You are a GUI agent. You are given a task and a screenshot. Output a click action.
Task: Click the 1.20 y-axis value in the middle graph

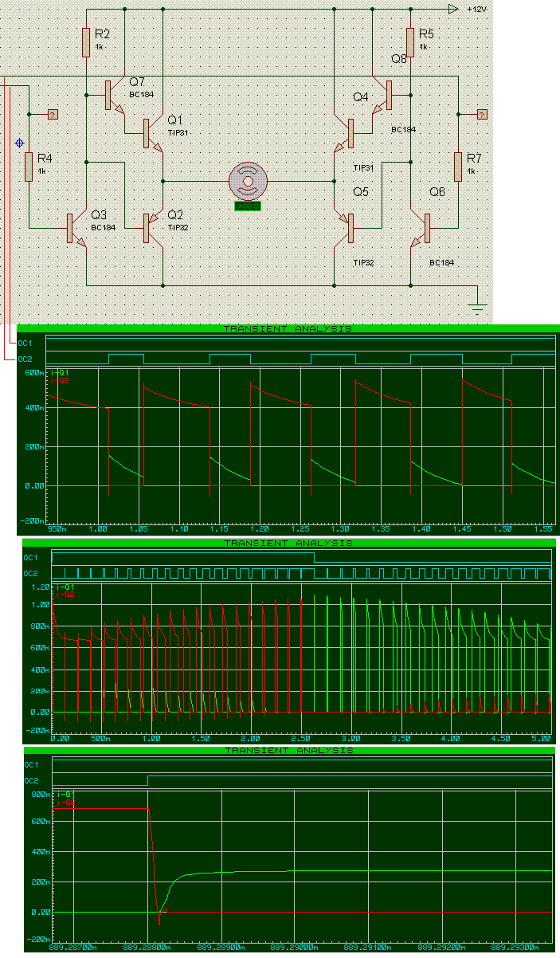click(40, 587)
